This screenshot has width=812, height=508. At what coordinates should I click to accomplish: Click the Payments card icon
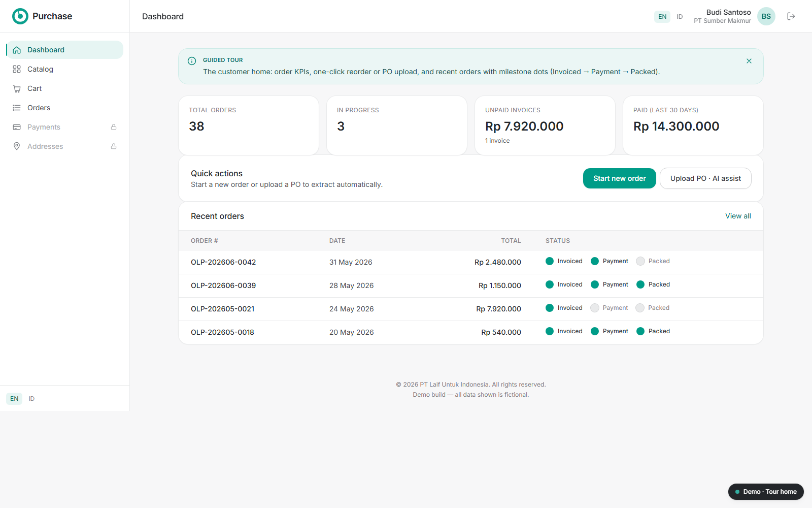[x=17, y=127]
